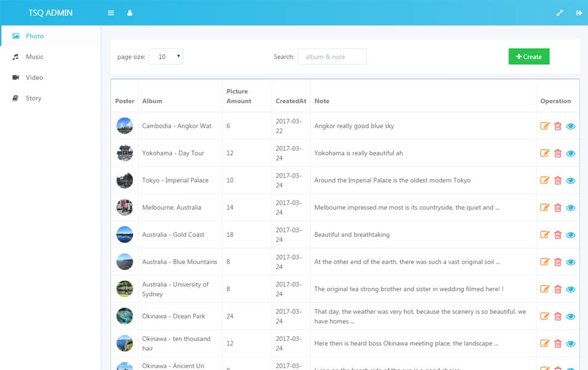Viewport: 588px width, 370px height.
Task: Go to the Video section
Action: pos(35,78)
